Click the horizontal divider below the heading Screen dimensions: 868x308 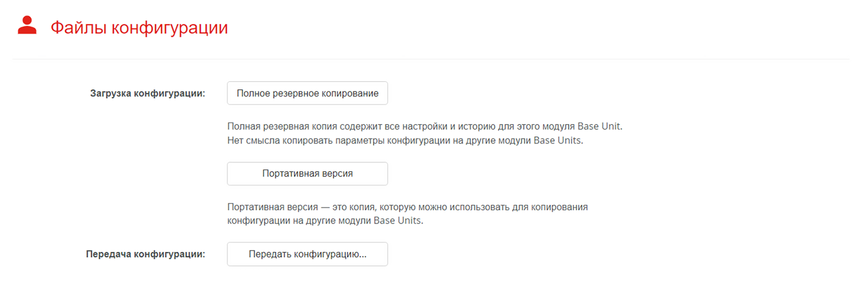click(431, 59)
